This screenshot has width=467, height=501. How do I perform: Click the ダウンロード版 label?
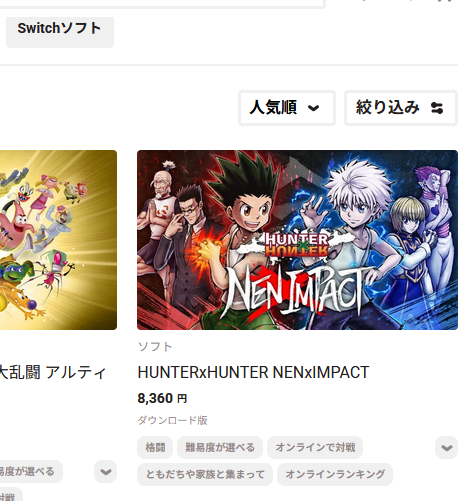click(x=173, y=420)
